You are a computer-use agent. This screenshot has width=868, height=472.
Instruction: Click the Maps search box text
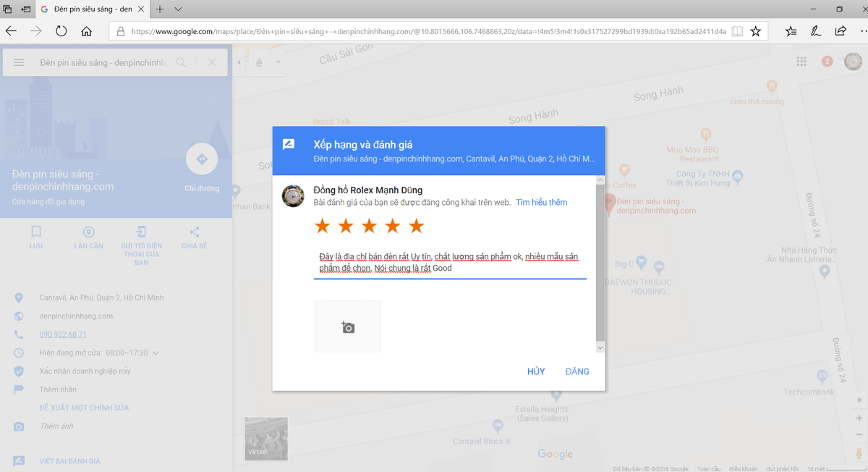(x=103, y=63)
